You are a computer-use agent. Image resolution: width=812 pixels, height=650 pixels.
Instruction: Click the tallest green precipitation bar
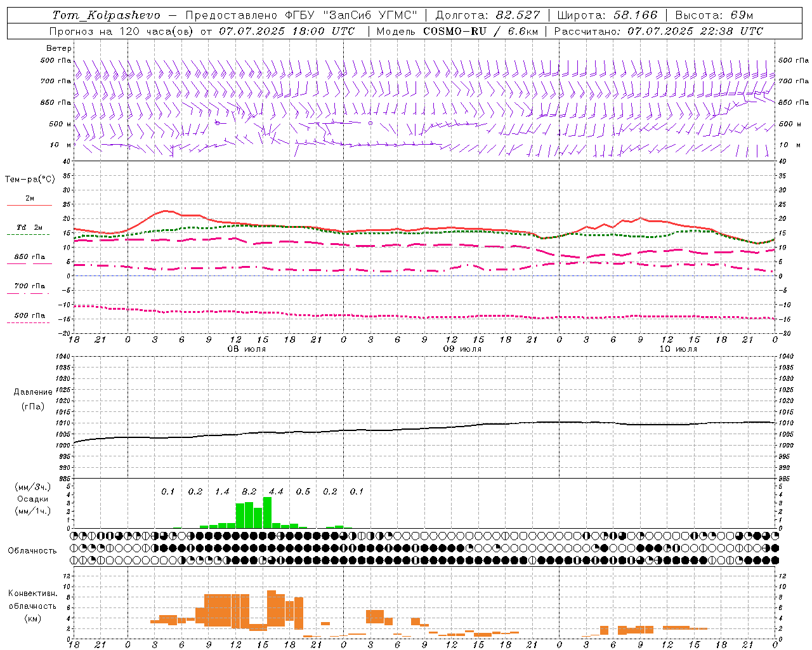(x=267, y=513)
